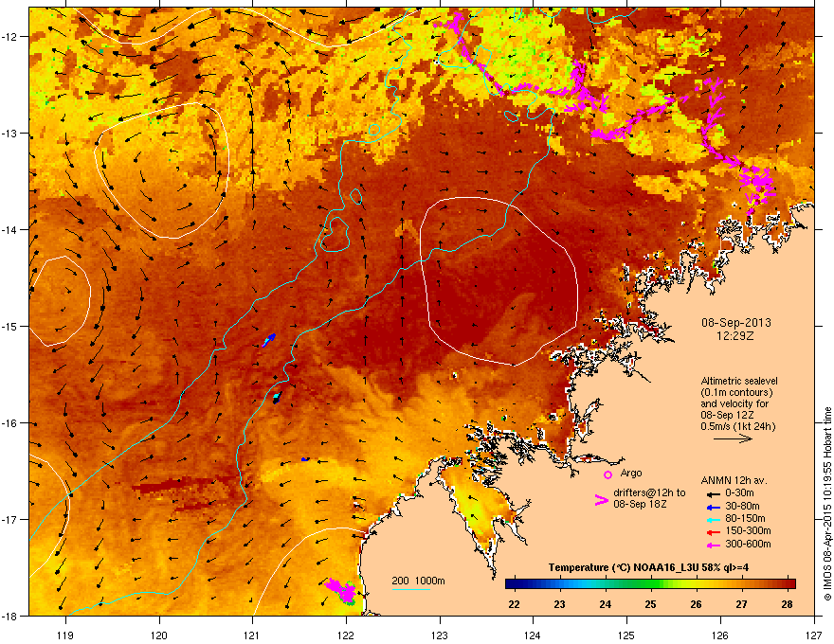
Task: Click the blue 30-80m arrow legend symbol
Action: coord(713,507)
